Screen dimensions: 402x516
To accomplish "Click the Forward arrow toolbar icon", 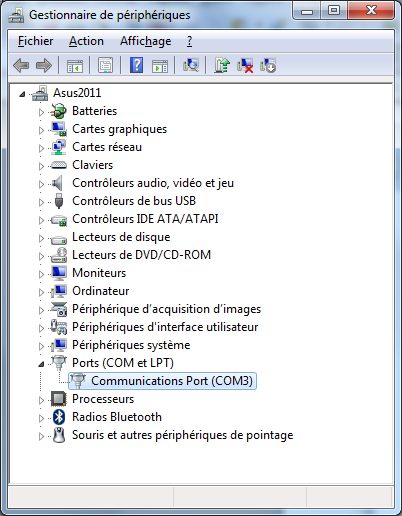I will (44, 65).
